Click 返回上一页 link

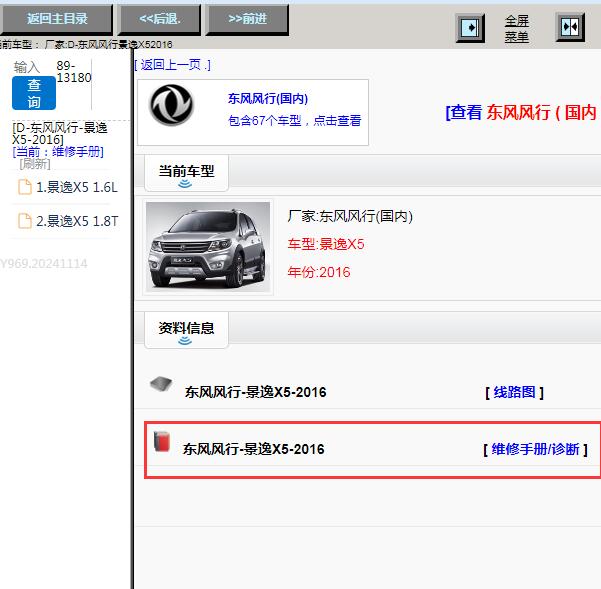tap(172, 65)
